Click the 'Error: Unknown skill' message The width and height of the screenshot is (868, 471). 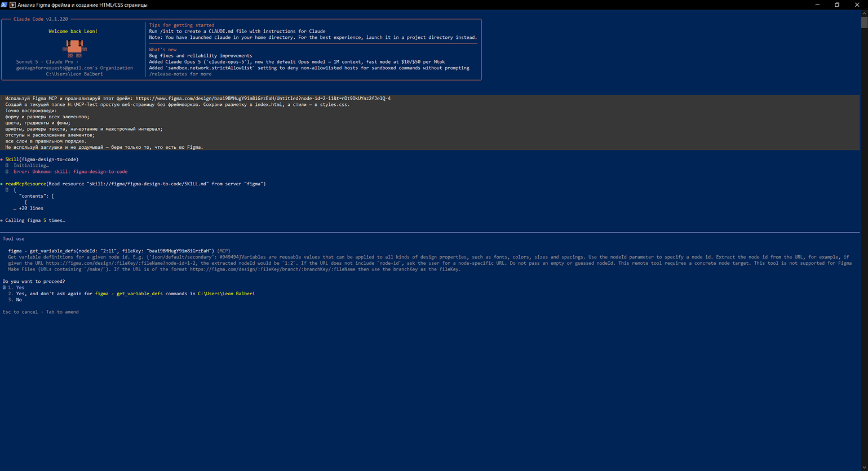(70, 172)
